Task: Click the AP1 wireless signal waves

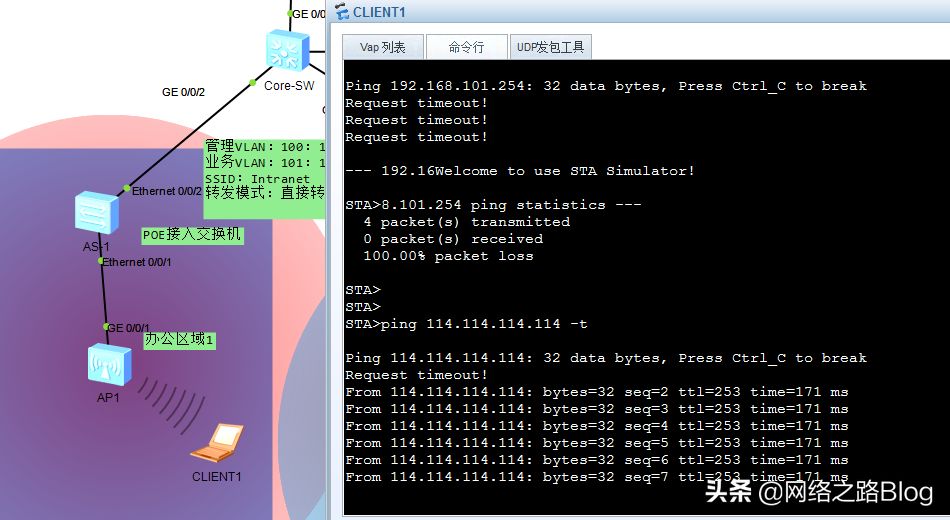Action: click(171, 404)
